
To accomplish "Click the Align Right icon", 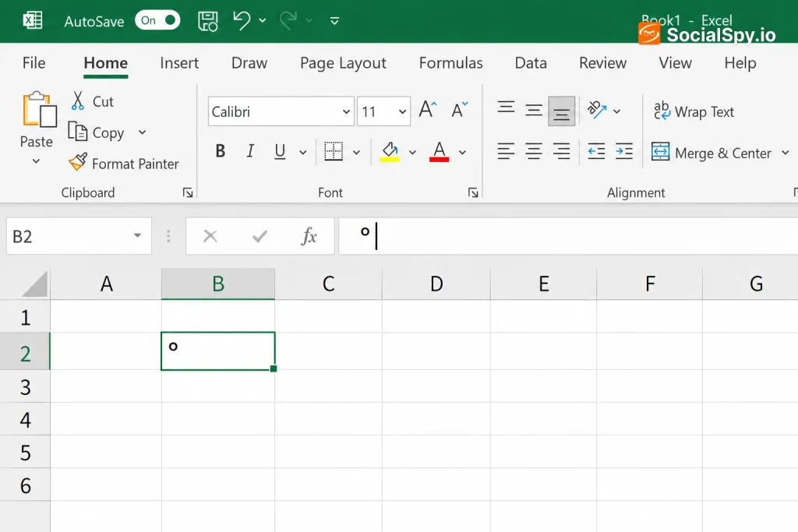I will coord(561,152).
